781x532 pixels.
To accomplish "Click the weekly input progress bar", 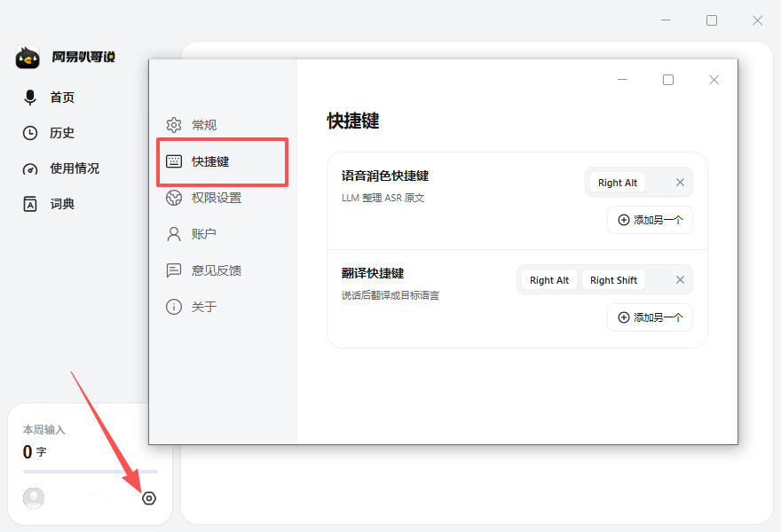I will (x=91, y=472).
